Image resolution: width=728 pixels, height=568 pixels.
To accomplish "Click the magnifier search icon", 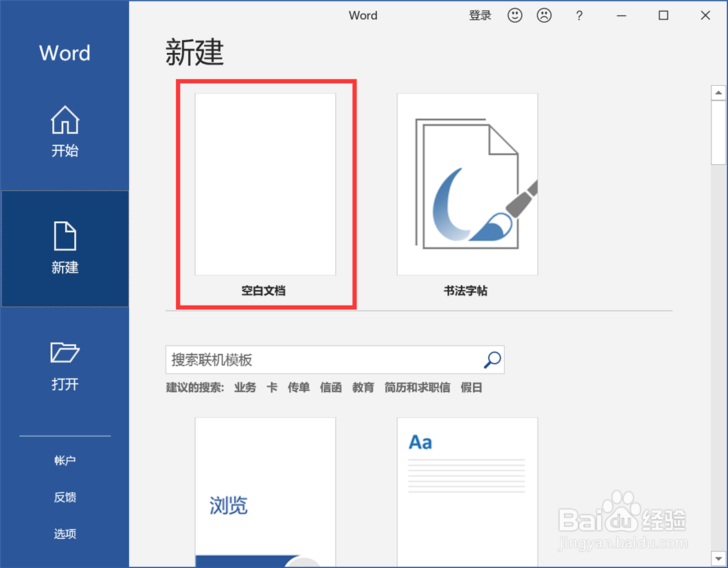I will (x=492, y=359).
